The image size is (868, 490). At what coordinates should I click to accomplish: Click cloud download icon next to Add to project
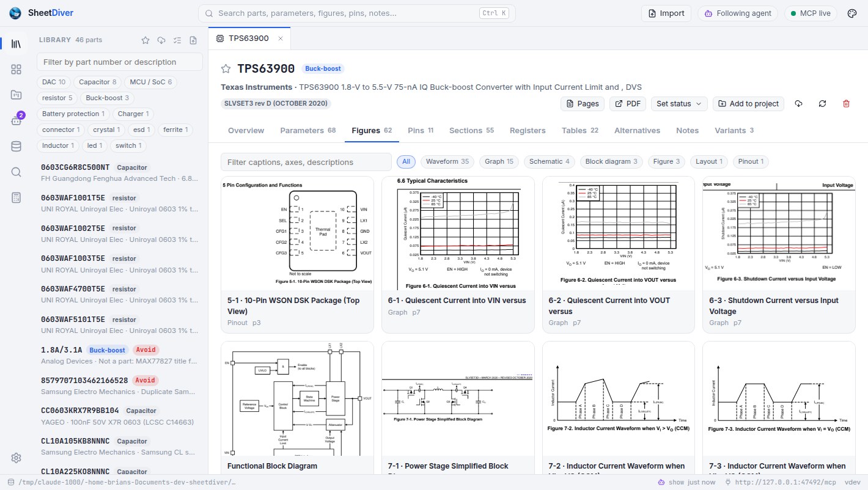tap(798, 104)
